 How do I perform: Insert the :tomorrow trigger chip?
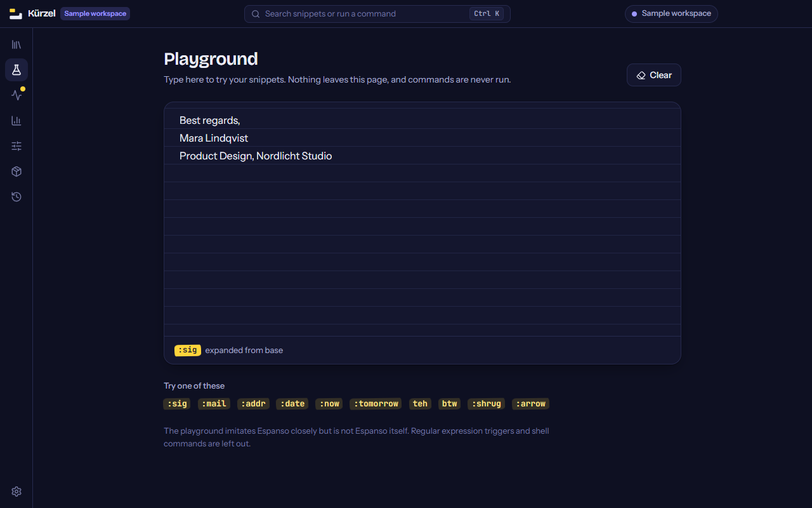click(376, 404)
